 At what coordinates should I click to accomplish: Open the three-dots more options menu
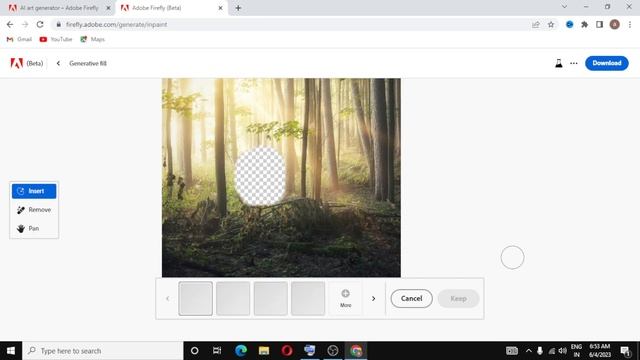tap(574, 63)
